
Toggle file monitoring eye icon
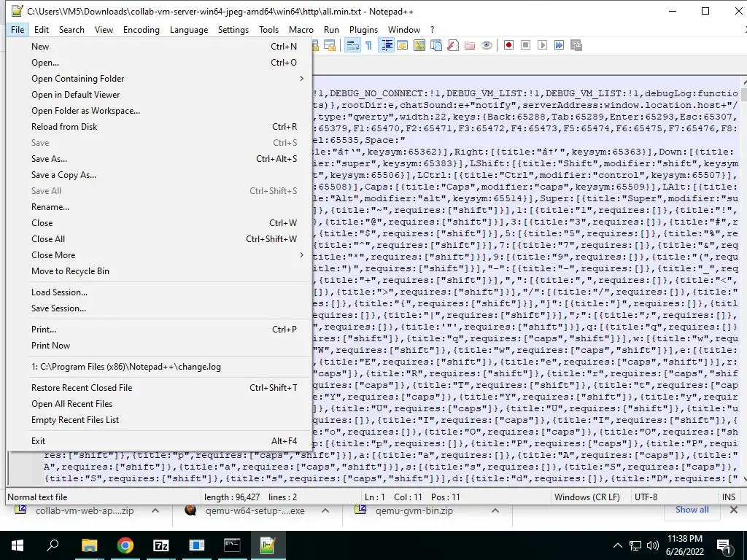click(487, 45)
